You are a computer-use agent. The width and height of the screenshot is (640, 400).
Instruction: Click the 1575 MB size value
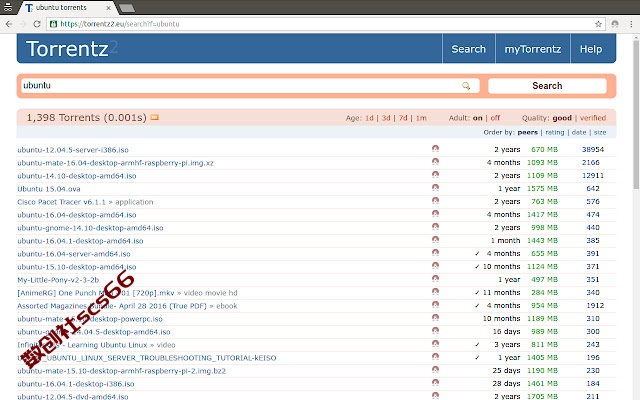(x=542, y=189)
